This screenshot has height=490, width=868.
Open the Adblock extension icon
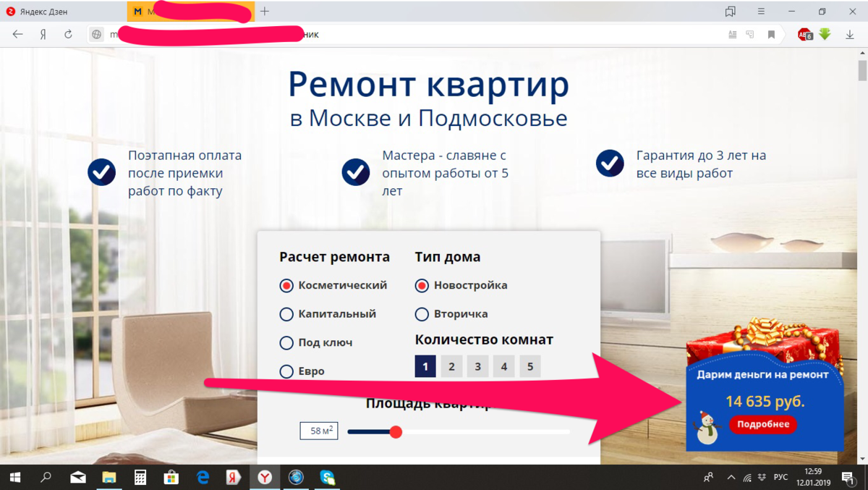coord(805,34)
